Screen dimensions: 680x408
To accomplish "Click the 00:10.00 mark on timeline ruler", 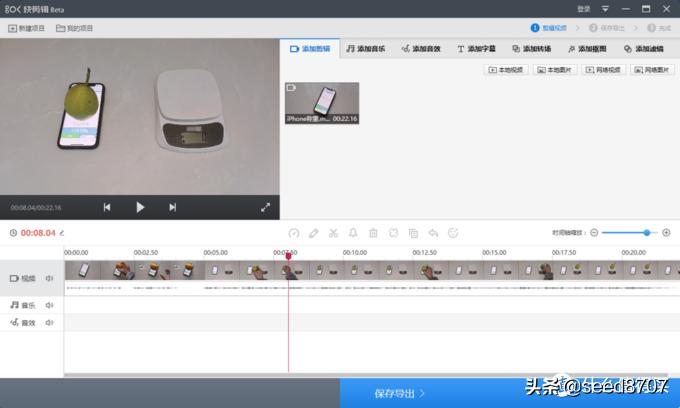I will 355,252.
